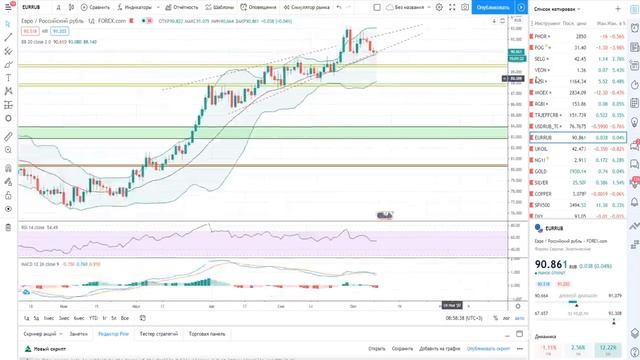640x360 pixels.
Task: Open the Шаблоны templates menu
Action: tap(219, 7)
